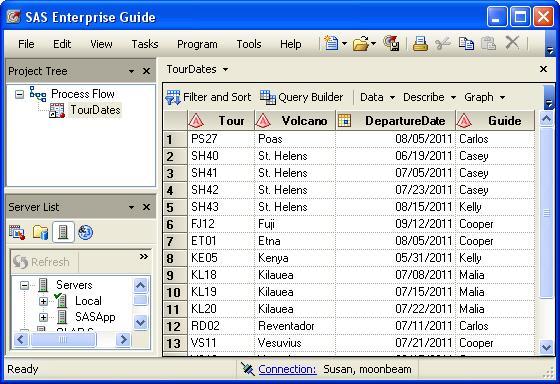Click the cell containing PS27
The image size is (560, 384).
click(x=221, y=139)
